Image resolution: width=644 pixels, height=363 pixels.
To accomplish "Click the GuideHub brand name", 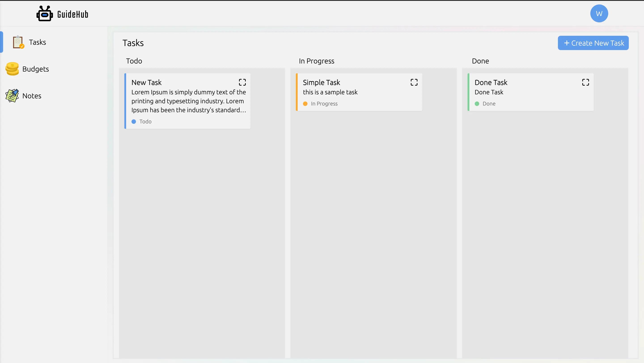I will [x=73, y=14].
